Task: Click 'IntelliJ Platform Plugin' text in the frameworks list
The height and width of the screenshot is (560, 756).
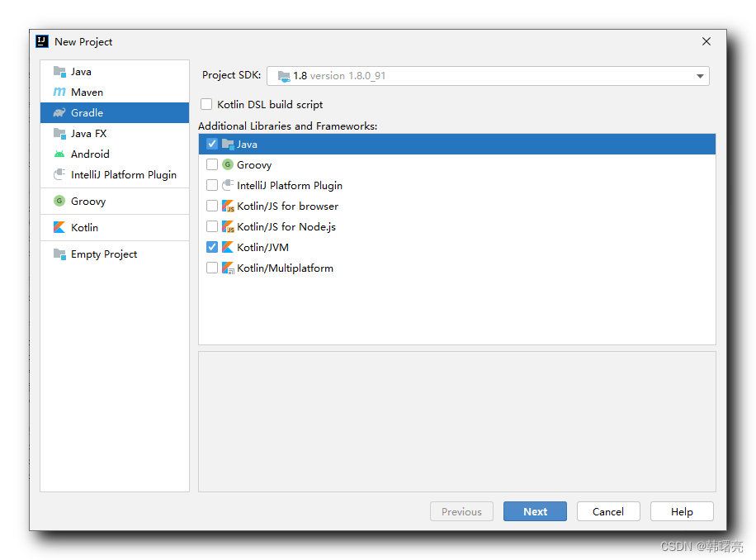Action: [x=290, y=186]
